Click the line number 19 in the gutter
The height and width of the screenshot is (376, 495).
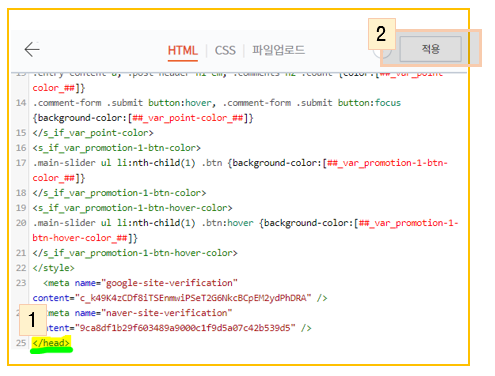coord(21,208)
